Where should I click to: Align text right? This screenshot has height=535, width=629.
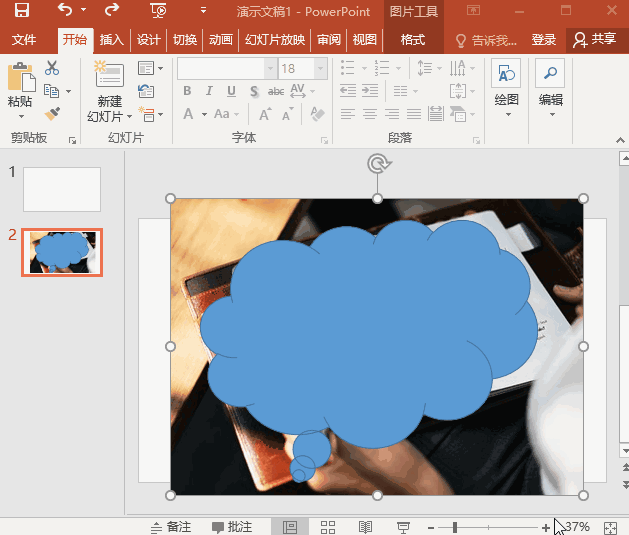[392, 114]
